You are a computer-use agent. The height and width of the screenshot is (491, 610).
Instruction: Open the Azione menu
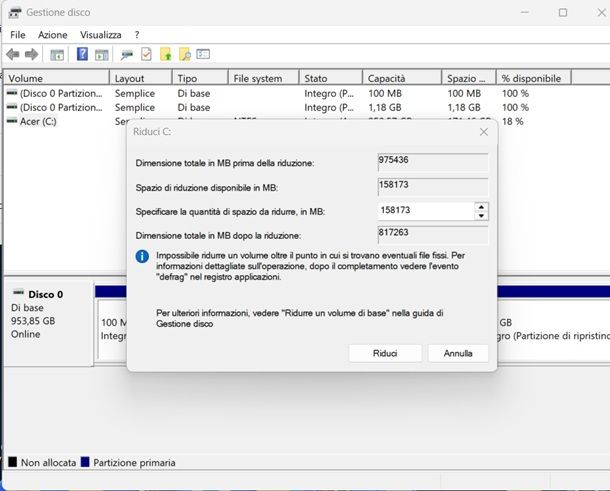click(52, 35)
